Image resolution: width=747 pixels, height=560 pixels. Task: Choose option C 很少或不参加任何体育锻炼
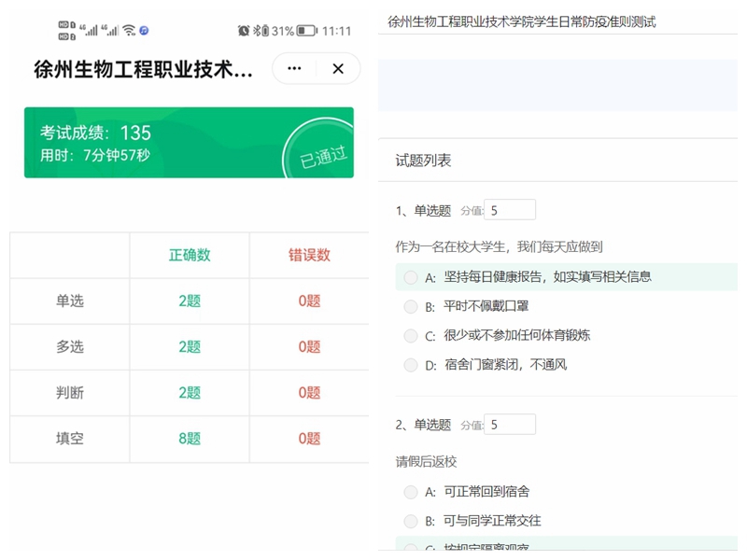tap(411, 335)
